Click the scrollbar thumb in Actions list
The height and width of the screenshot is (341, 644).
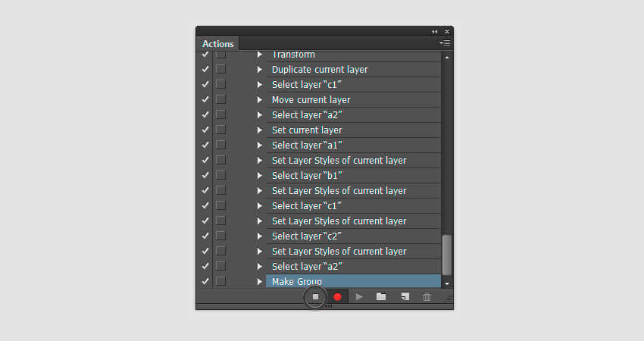click(447, 255)
